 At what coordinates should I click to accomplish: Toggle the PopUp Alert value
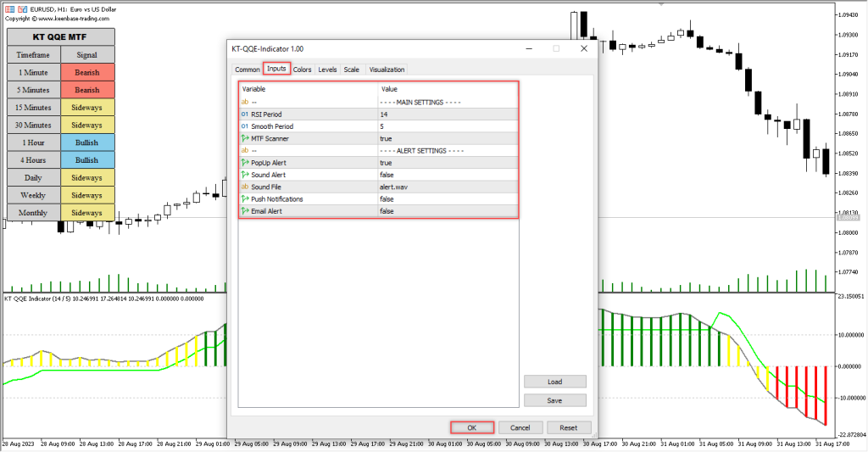447,163
